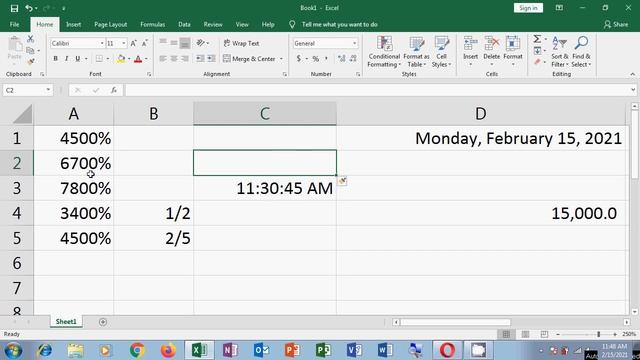
Task: Toggle Underline formatting
Action: (78, 59)
